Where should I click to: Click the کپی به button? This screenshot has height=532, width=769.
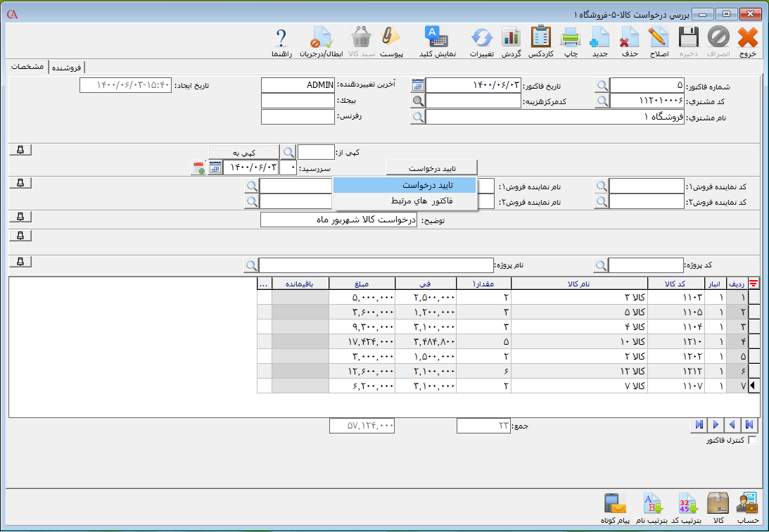tap(243, 152)
